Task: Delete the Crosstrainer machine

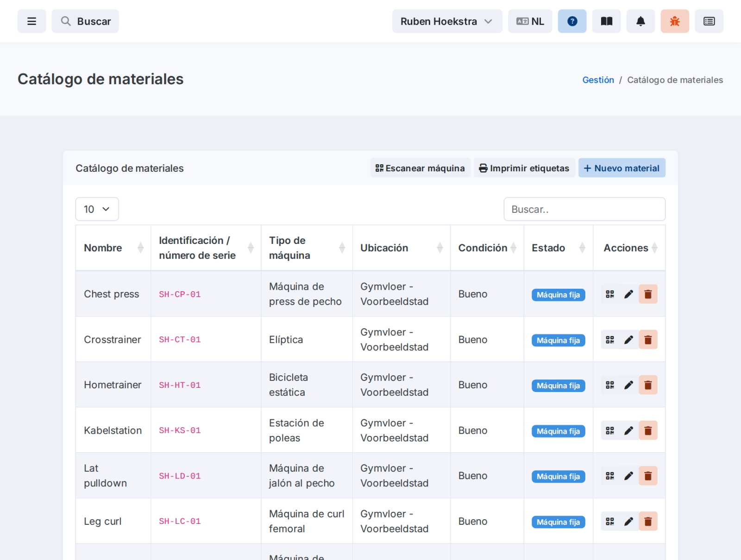Action: pos(648,340)
